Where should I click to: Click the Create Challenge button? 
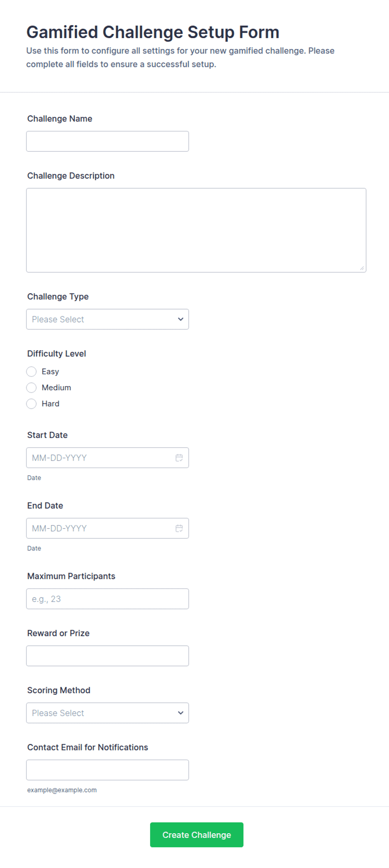[197, 835]
